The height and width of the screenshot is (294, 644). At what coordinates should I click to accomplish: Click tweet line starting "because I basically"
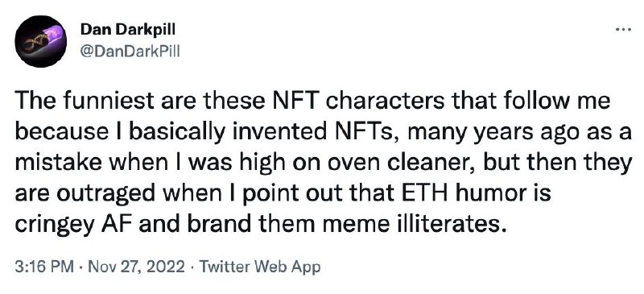[x=324, y=132]
